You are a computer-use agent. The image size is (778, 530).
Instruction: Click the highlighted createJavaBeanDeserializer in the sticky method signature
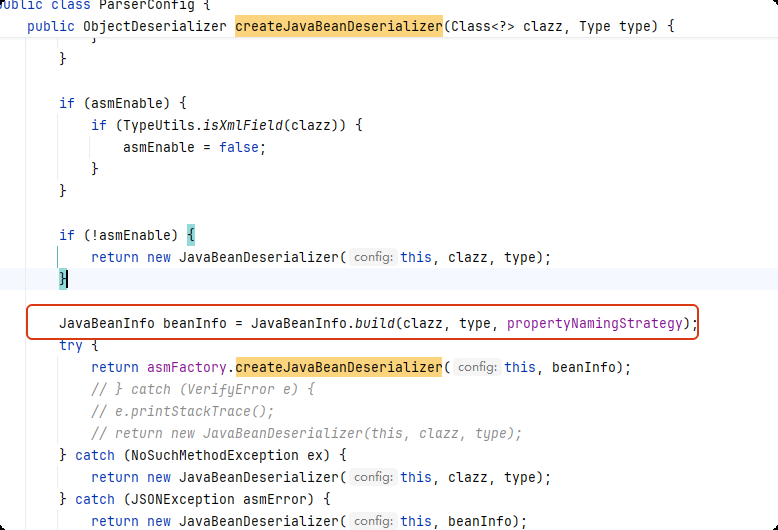coord(339,26)
